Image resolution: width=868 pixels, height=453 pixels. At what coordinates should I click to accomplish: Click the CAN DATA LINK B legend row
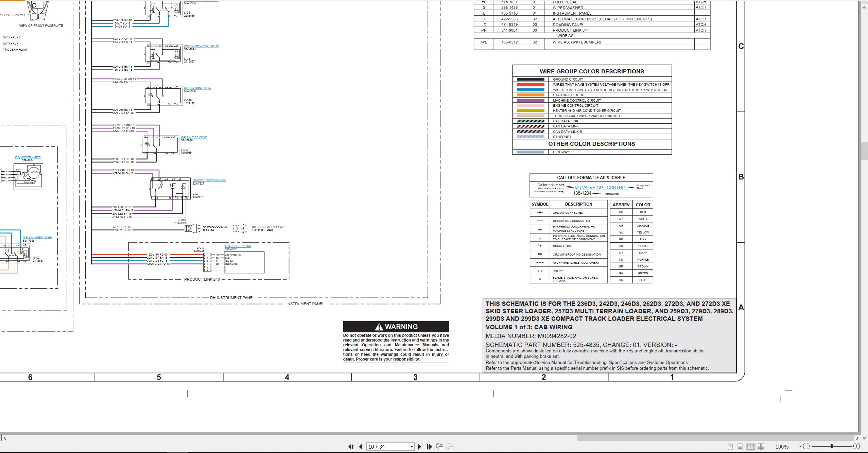(592, 132)
